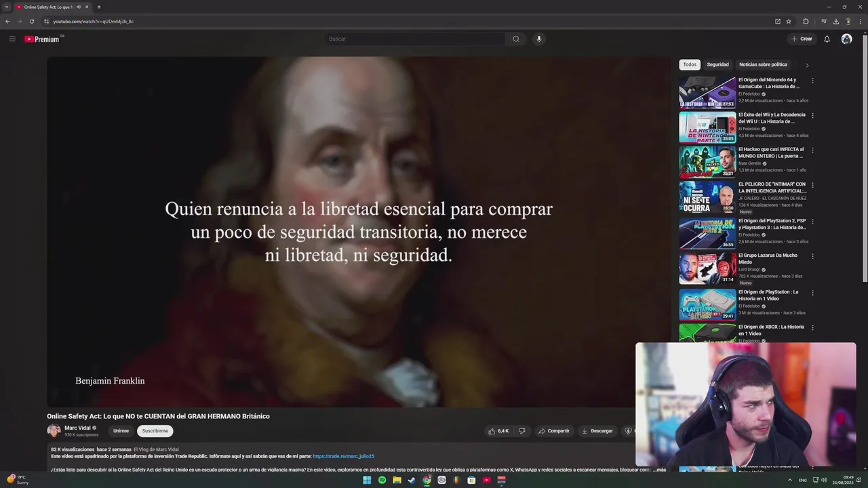Screen dimensions: 868x488
Task: Open File Explorer from the taskbar
Action: (x=397, y=480)
